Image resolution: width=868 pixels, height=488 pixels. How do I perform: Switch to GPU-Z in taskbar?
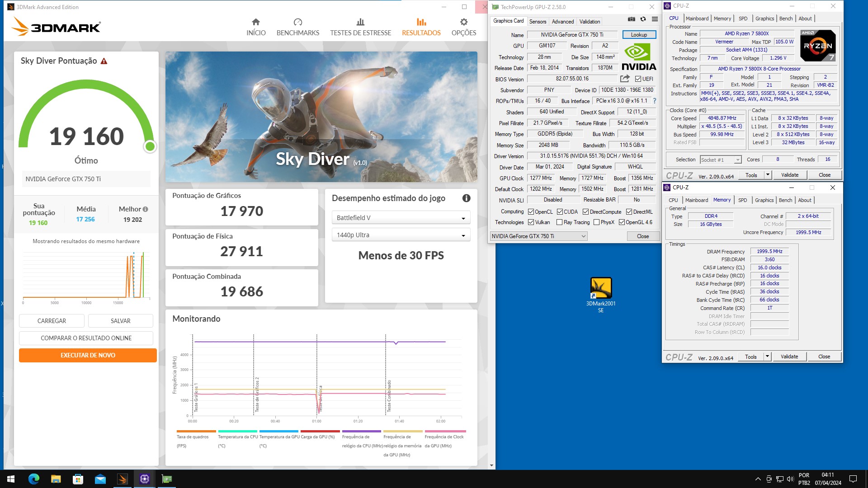coord(167,479)
